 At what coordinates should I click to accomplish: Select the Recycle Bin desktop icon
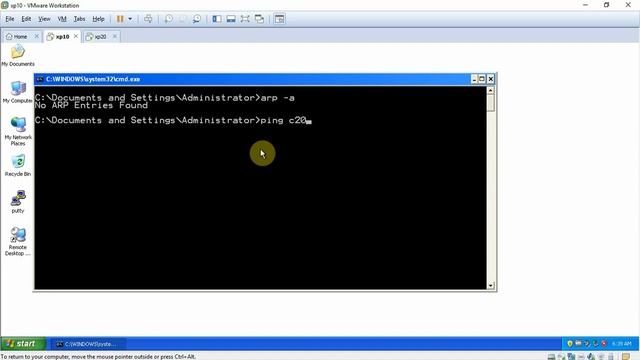[x=18, y=165]
